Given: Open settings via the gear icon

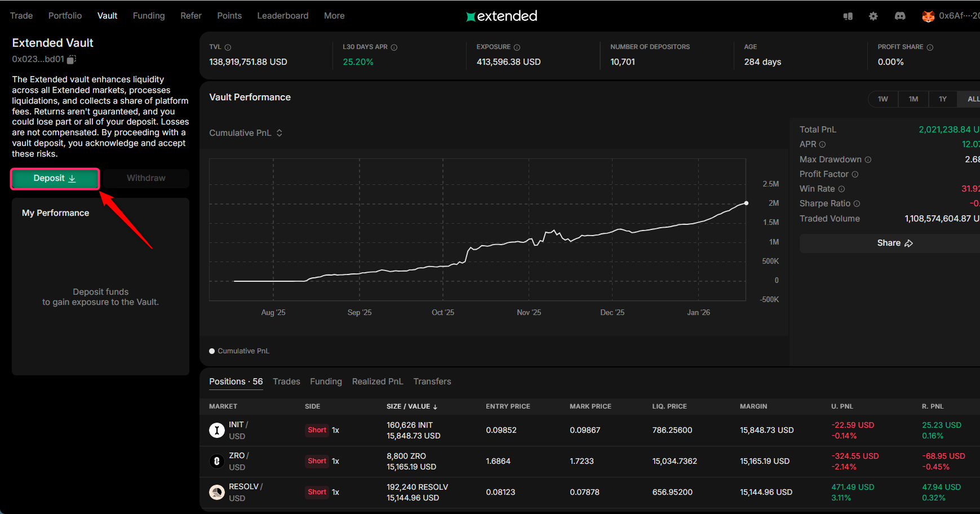Looking at the screenshot, I should tap(873, 16).
